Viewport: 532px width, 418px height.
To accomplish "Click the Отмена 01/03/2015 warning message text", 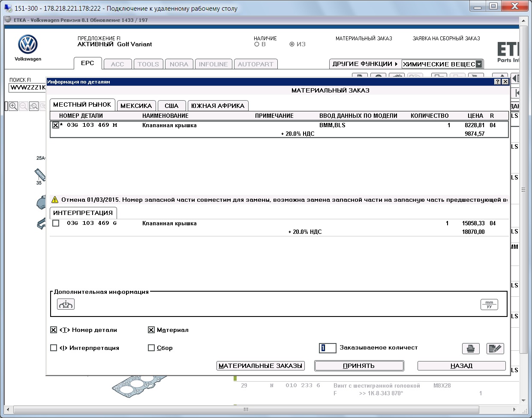I will point(284,200).
